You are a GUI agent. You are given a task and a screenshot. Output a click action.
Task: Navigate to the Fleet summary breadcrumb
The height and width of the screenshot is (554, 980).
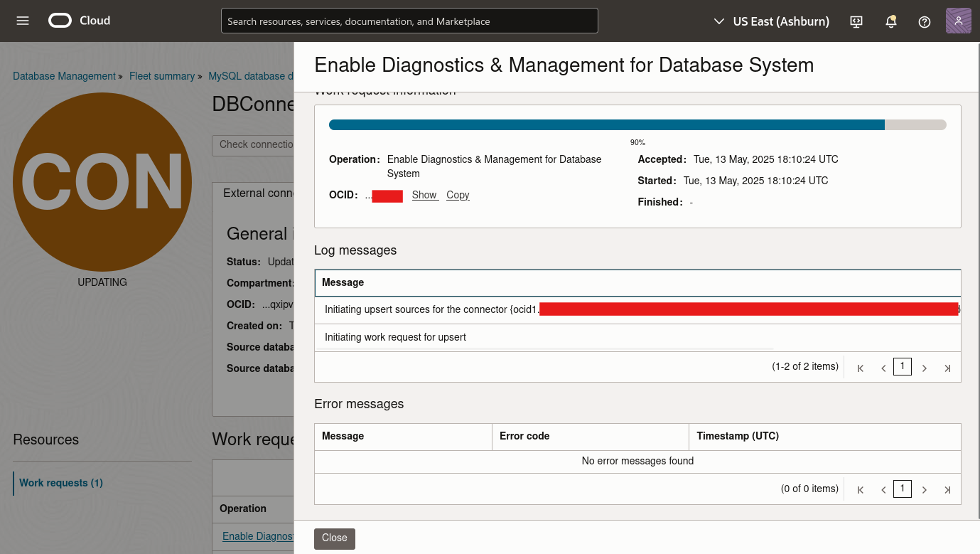[x=162, y=76]
